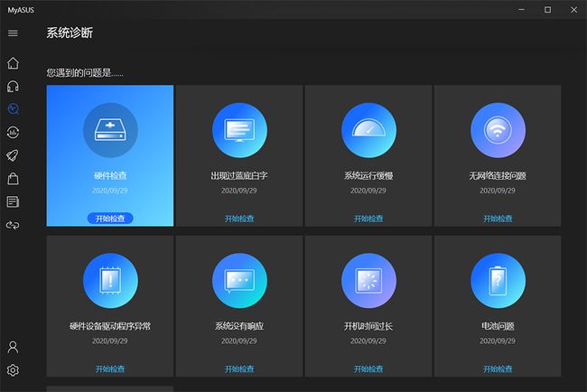Minimize the MyASUS window
This screenshot has height=392, width=587.
coord(521,10)
